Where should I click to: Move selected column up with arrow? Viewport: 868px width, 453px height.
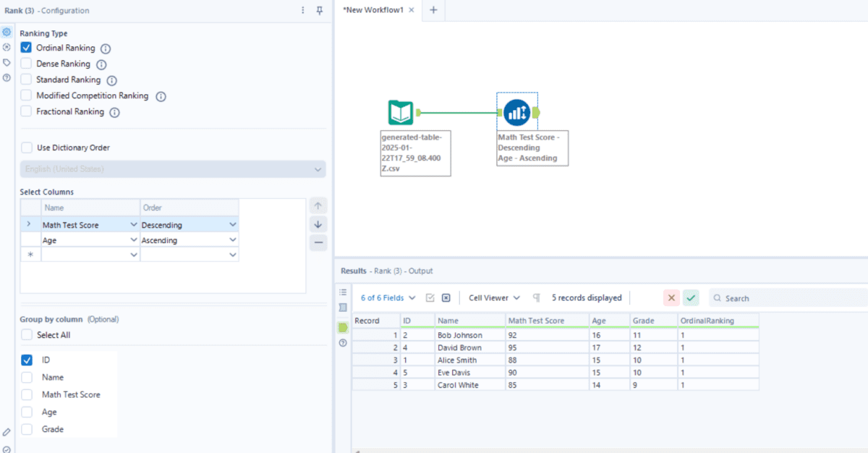coord(318,206)
